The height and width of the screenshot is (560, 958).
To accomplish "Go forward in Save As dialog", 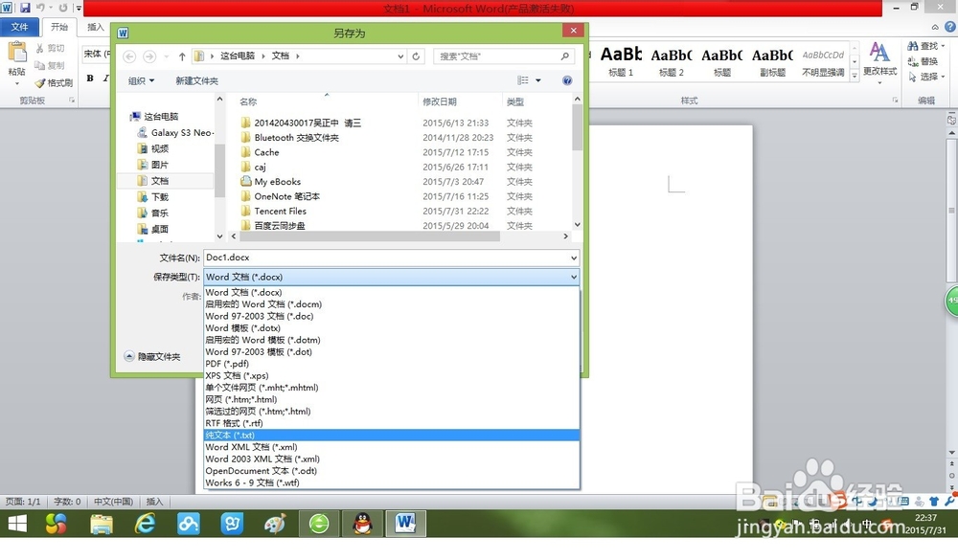I will [x=149, y=56].
